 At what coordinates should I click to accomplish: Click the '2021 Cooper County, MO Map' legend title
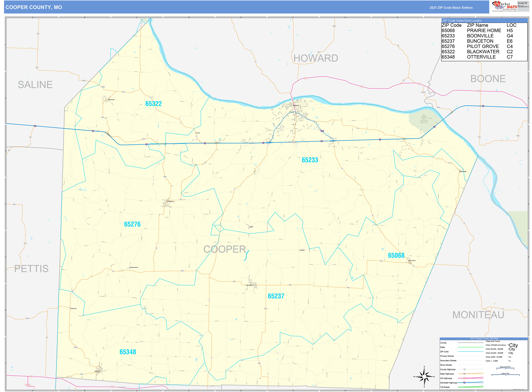pyautogui.click(x=484, y=339)
